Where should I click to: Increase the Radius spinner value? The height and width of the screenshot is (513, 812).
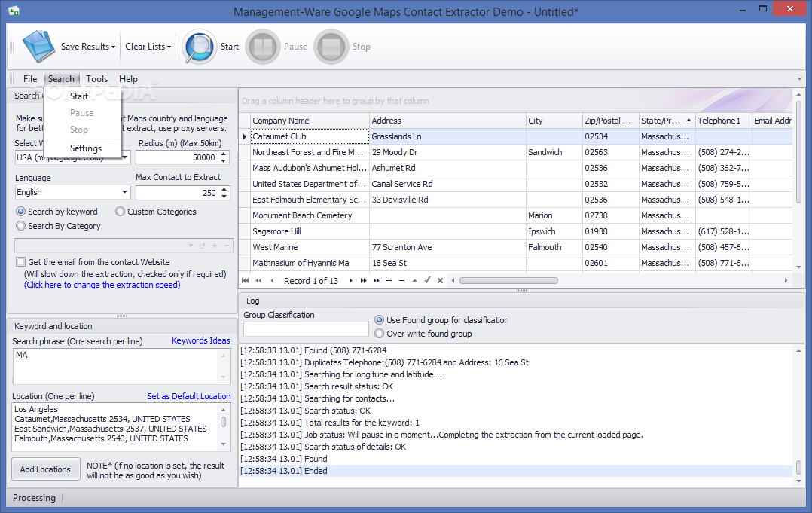coord(224,154)
